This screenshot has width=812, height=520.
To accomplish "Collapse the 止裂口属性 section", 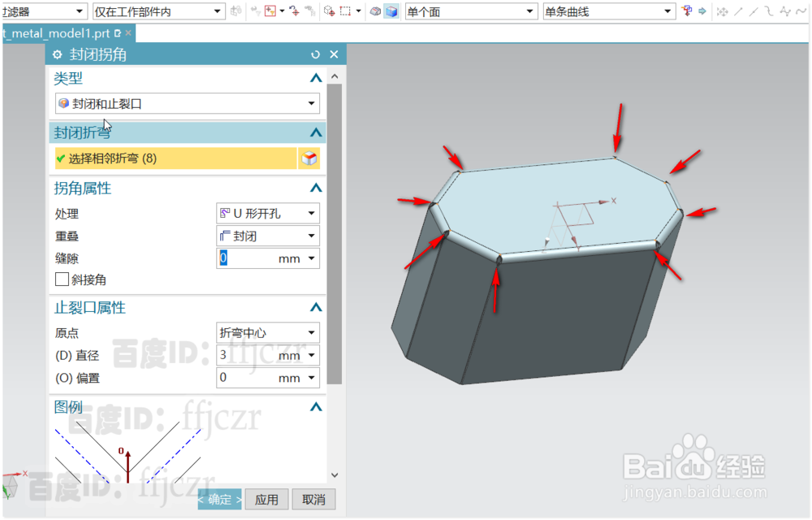I will [x=316, y=307].
